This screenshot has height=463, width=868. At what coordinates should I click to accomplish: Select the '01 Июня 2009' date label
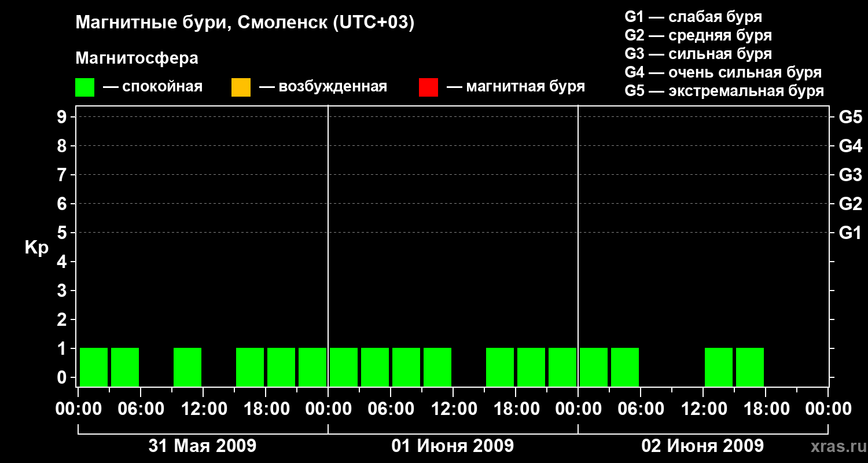[453, 446]
